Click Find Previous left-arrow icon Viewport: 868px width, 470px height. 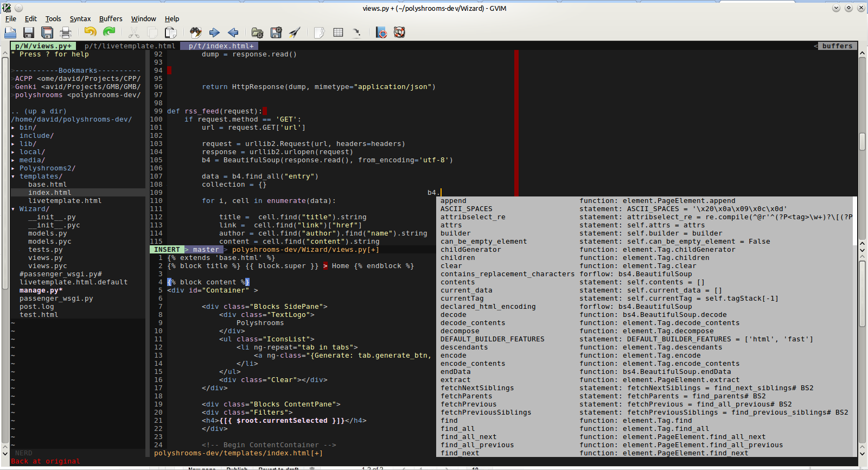point(233,33)
